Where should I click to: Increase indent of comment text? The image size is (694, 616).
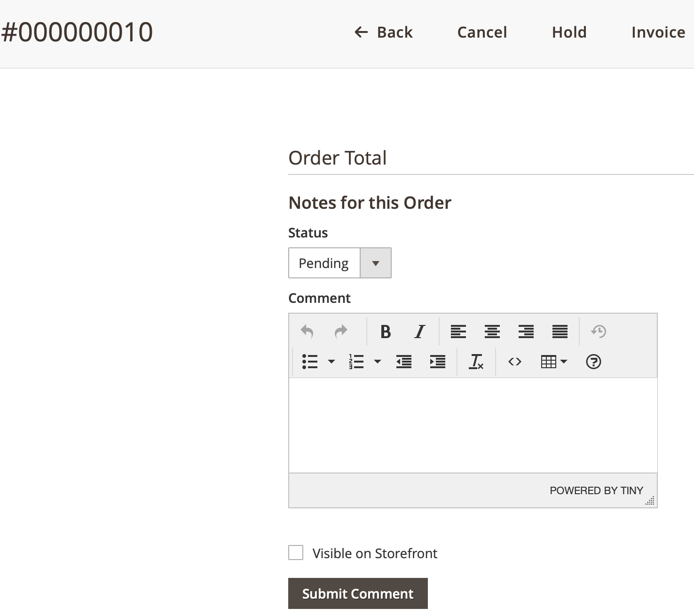pyautogui.click(x=438, y=362)
